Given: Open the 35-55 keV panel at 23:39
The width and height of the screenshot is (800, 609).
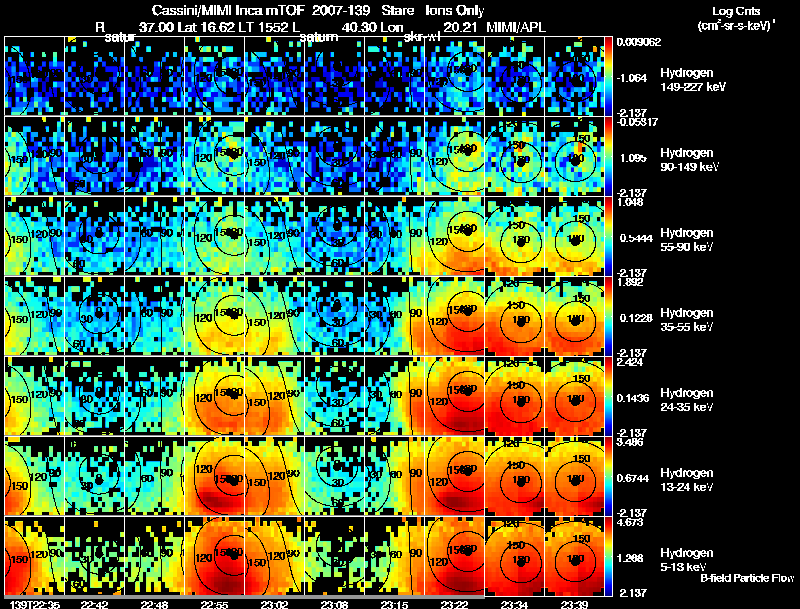Looking at the screenshot, I should tap(574, 316).
